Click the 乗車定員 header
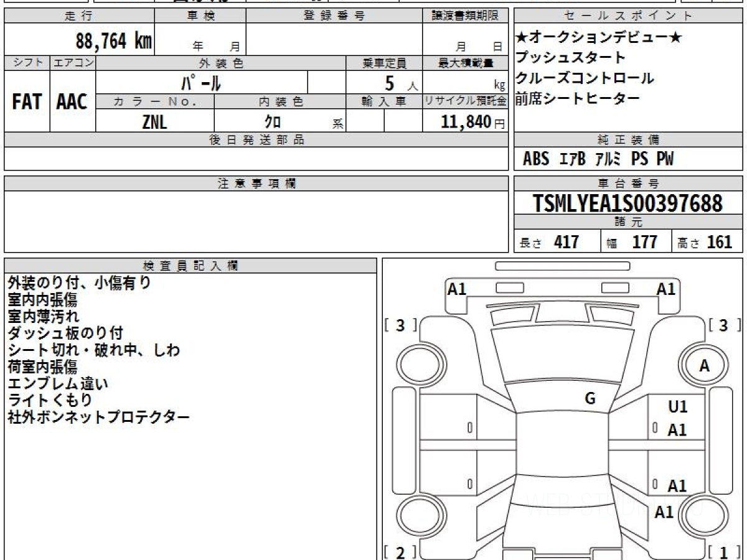 coord(384,63)
